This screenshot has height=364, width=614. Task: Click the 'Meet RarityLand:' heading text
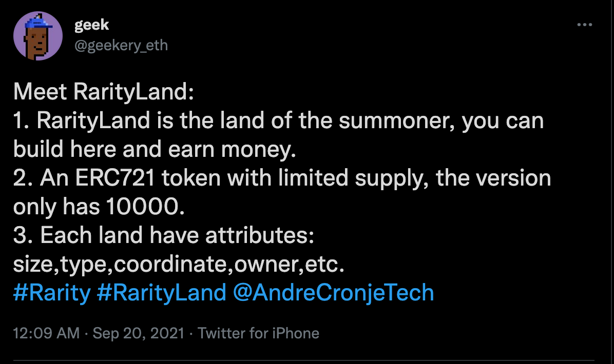[x=103, y=91]
